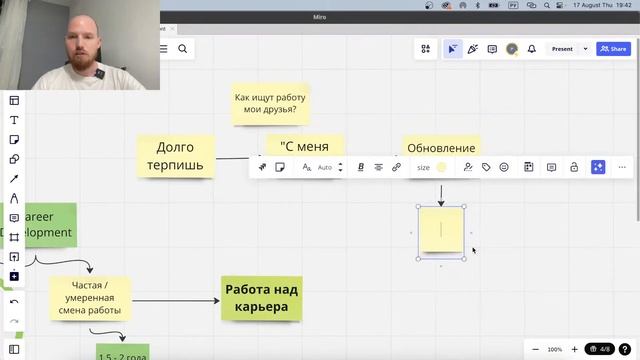This screenshot has height=360, width=640.
Task: Select the green "Работа над карьера" note
Action: point(262,298)
